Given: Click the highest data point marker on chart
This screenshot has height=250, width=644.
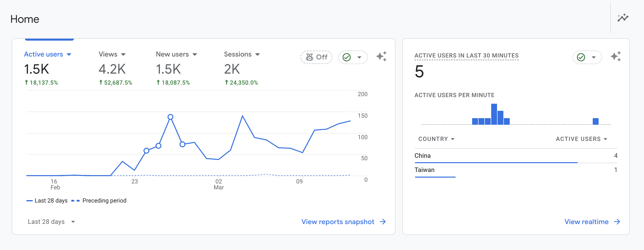Looking at the screenshot, I should click(x=170, y=117).
